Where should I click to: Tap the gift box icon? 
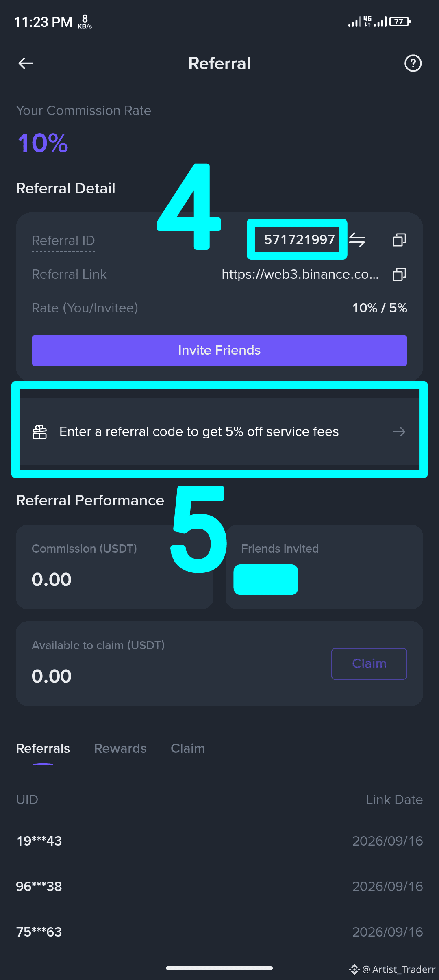40,431
